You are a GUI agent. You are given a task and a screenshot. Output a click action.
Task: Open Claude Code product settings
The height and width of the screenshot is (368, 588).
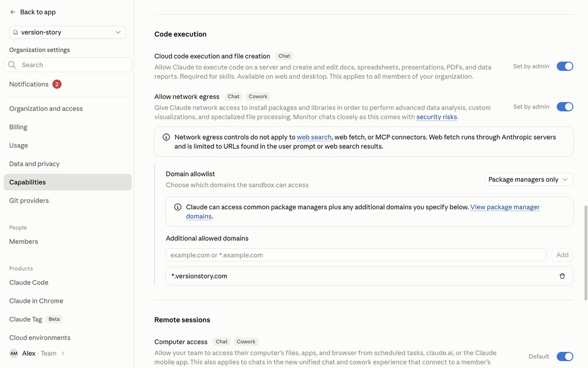point(68,282)
